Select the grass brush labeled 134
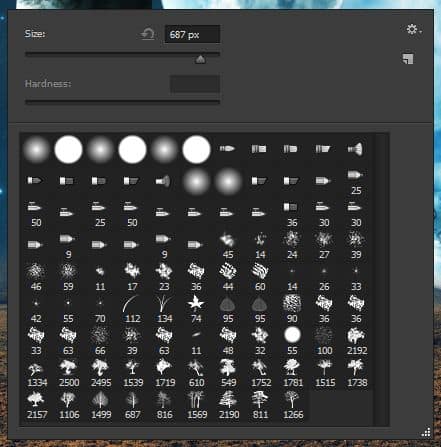The width and height of the screenshot is (441, 447). 164,309
